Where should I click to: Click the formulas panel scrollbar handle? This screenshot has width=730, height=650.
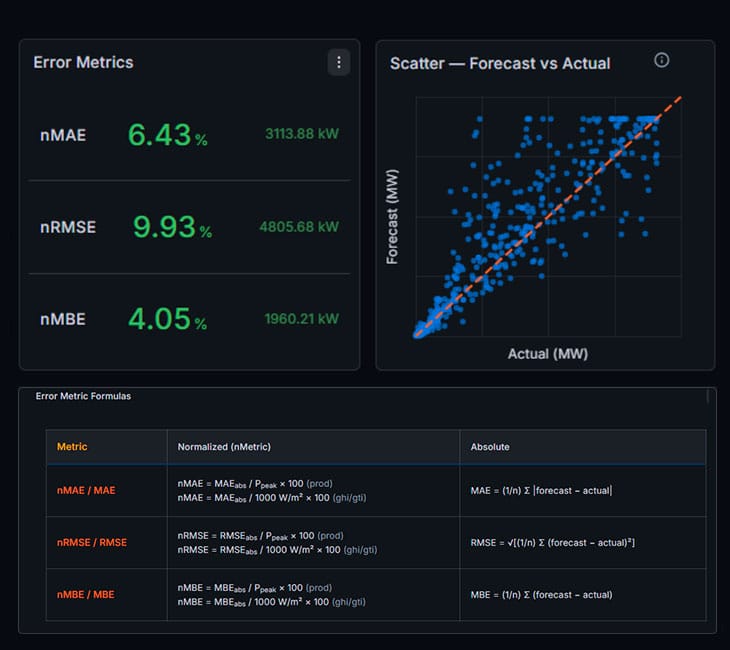(x=708, y=397)
